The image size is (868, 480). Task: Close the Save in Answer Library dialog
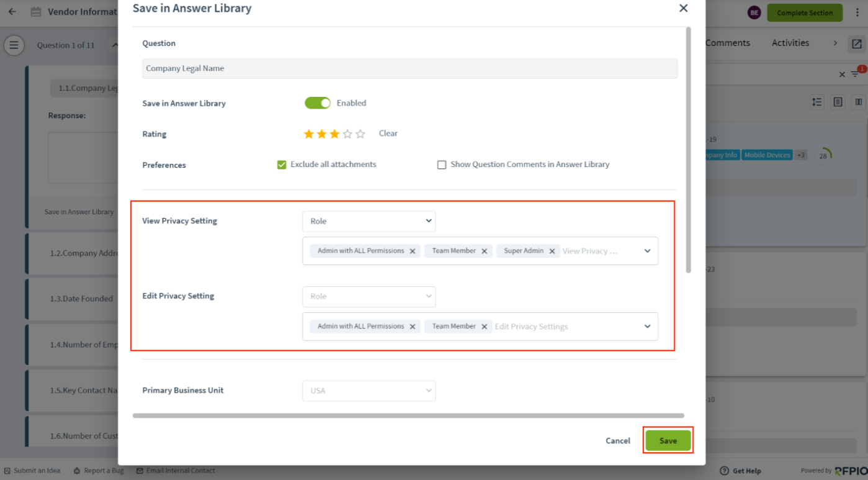pos(683,8)
